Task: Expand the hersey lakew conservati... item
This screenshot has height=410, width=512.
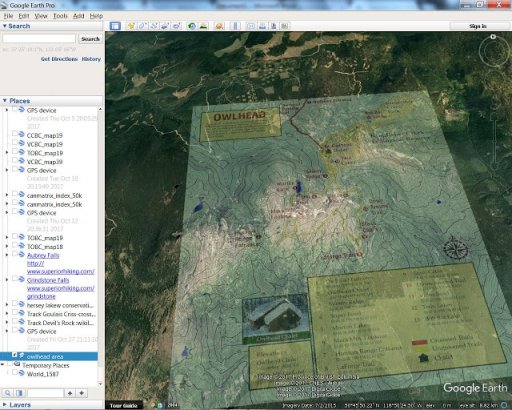Action: [7, 305]
